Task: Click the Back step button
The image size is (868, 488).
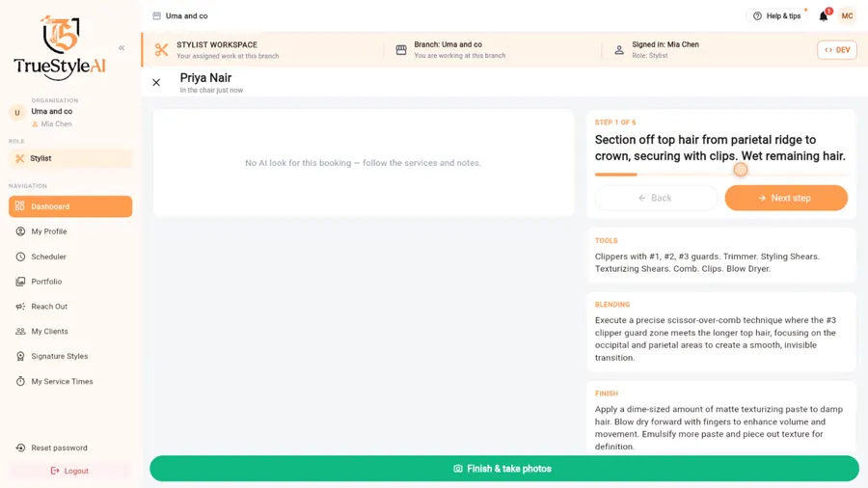Action: click(x=656, y=198)
